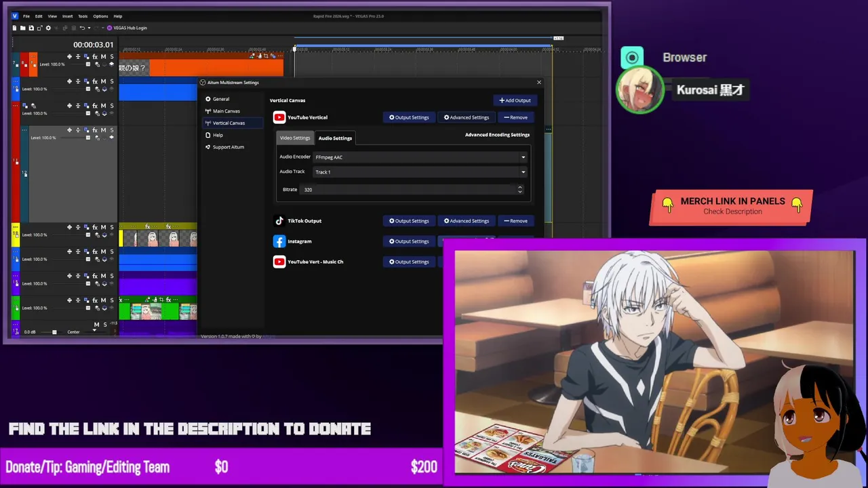Open track FX on the yellow track
868x488 pixels.
95,227
